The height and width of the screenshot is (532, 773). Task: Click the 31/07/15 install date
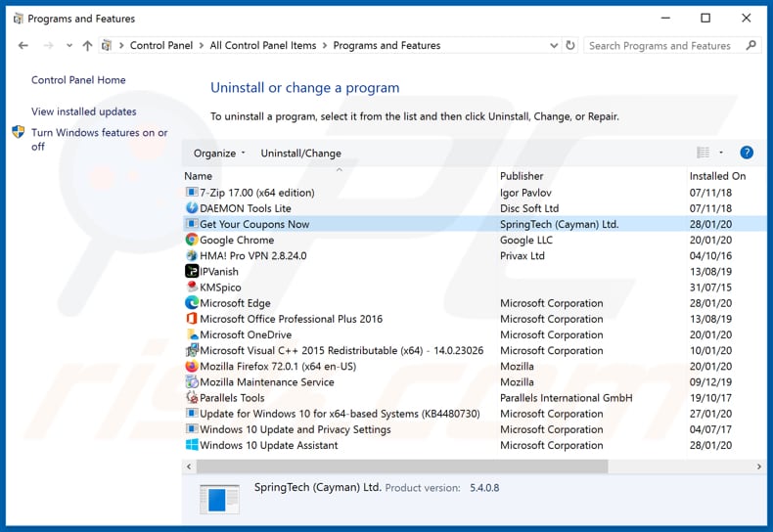click(x=710, y=288)
